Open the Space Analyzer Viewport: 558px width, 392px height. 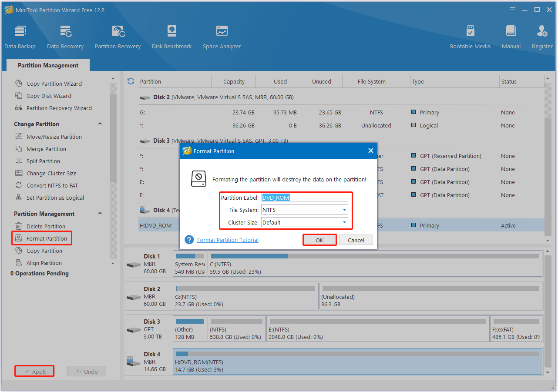[222, 37]
